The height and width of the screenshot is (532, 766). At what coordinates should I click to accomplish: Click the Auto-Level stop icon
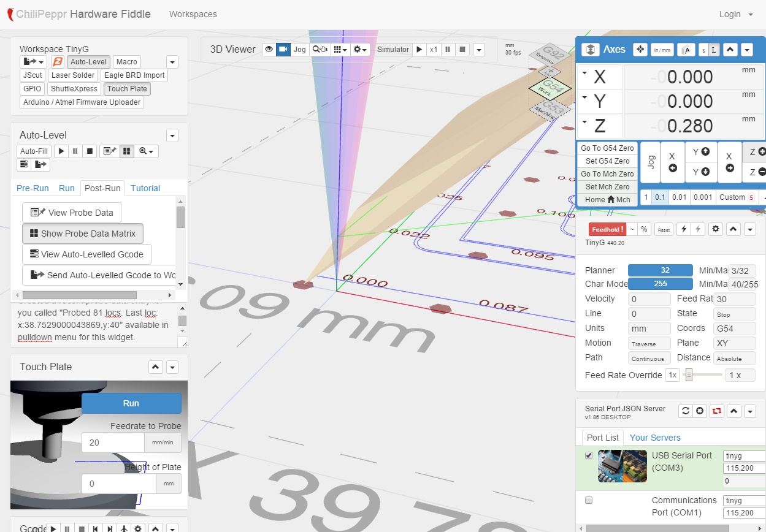pyautogui.click(x=90, y=151)
